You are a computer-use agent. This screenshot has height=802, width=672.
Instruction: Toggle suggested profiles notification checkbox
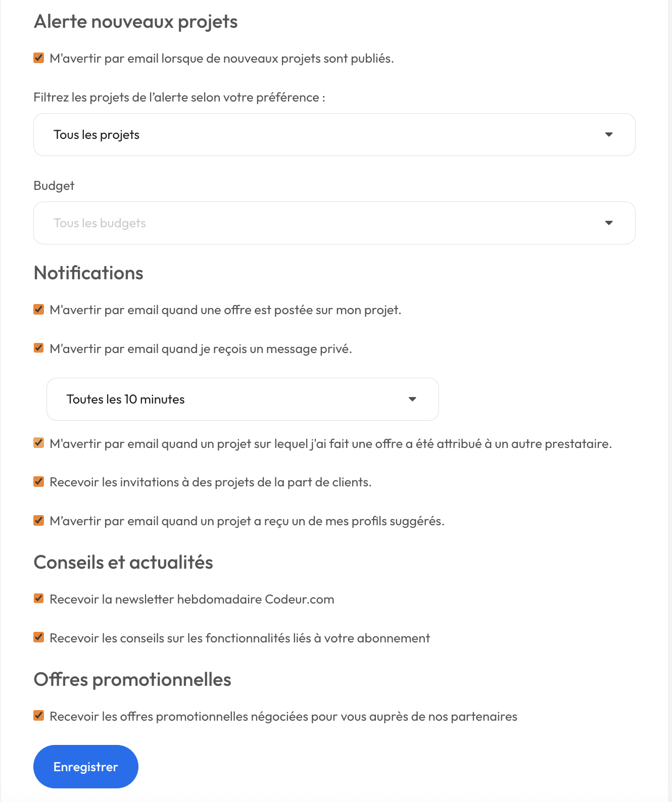(x=39, y=520)
